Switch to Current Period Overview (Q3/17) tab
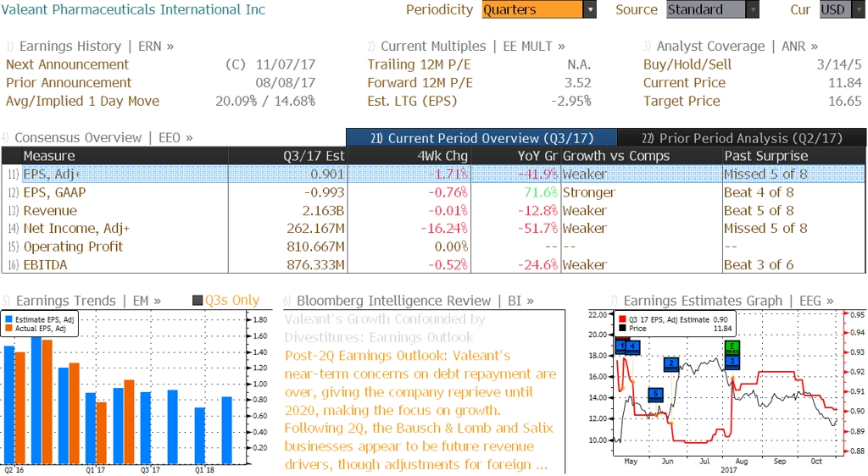This screenshot has height=476, width=868. (x=481, y=138)
